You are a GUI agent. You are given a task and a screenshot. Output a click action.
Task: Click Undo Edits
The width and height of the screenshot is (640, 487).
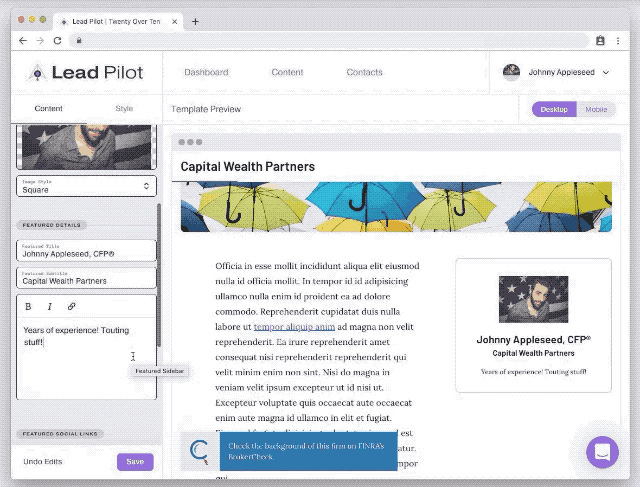coord(43,462)
